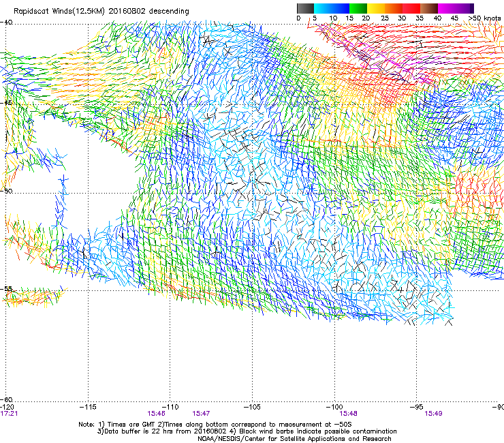
Task: Click the Rapidscat Winds title text
Action: 101,11
